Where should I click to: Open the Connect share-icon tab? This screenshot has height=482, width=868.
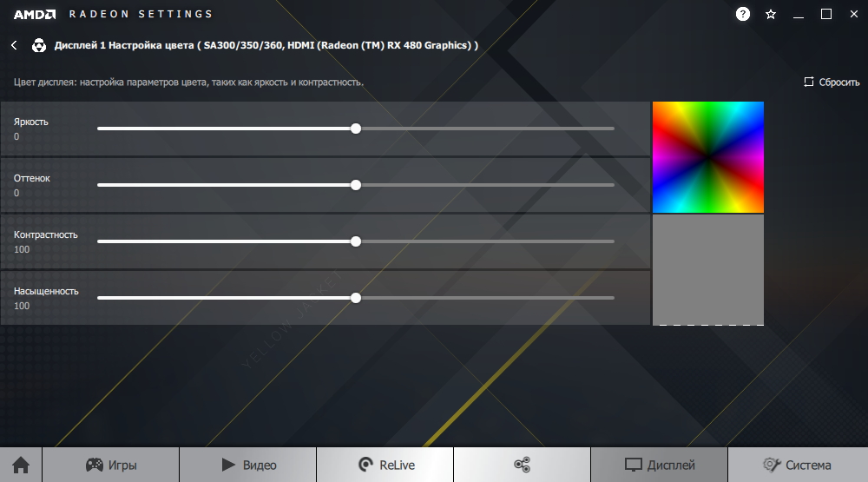[522, 465]
